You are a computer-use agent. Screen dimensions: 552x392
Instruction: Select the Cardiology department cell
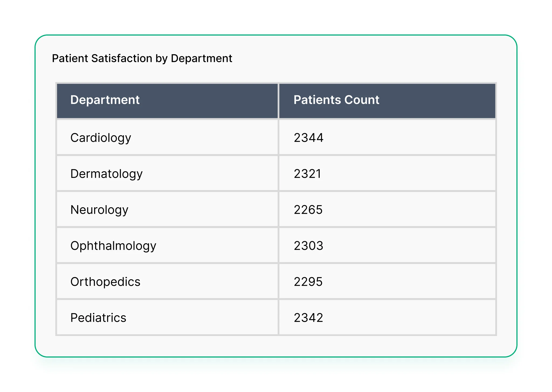click(x=101, y=138)
